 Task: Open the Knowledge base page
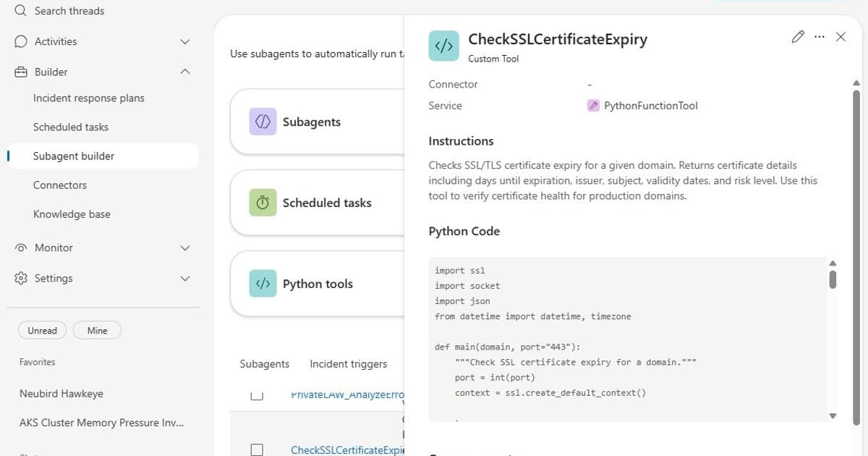(72, 214)
